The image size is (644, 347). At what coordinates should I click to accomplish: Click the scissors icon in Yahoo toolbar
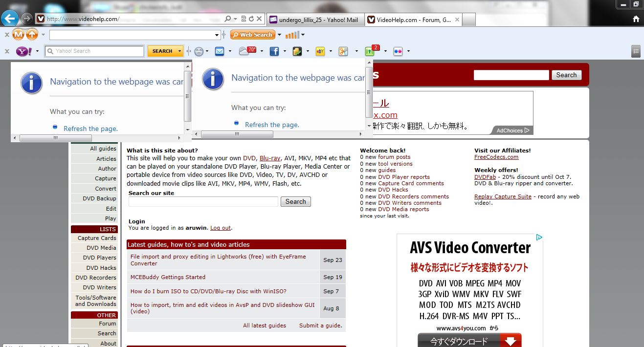pyautogui.click(x=343, y=51)
